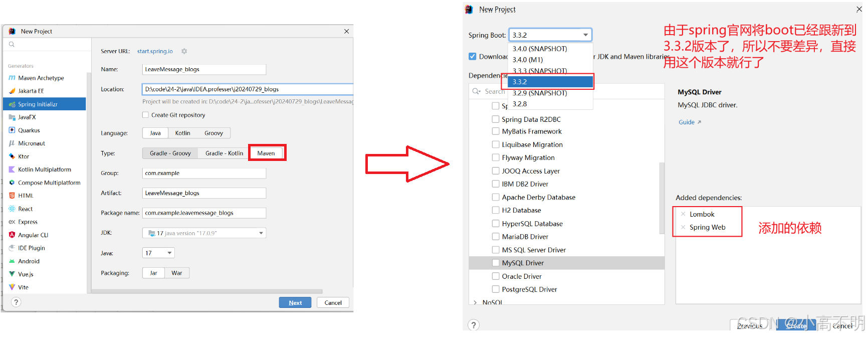Click the Vite generator icon
Viewport: 868px width, 338px height.
(x=12, y=287)
